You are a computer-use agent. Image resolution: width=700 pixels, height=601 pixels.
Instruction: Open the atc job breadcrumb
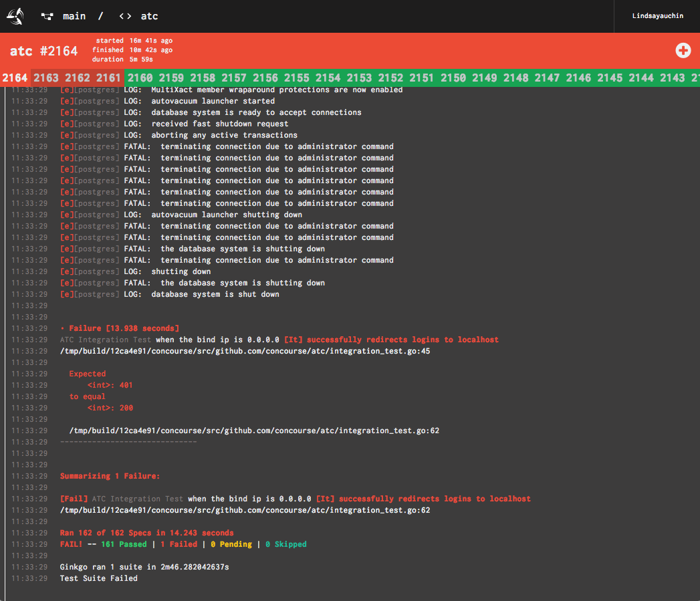tap(149, 16)
